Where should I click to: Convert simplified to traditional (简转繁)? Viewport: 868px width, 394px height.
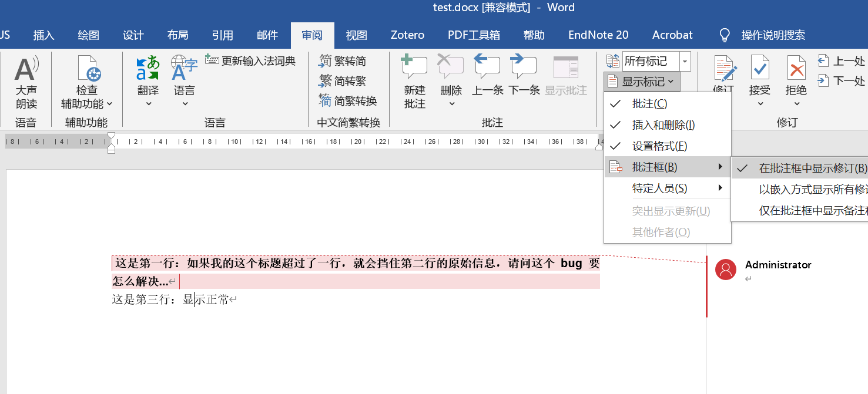coord(343,81)
